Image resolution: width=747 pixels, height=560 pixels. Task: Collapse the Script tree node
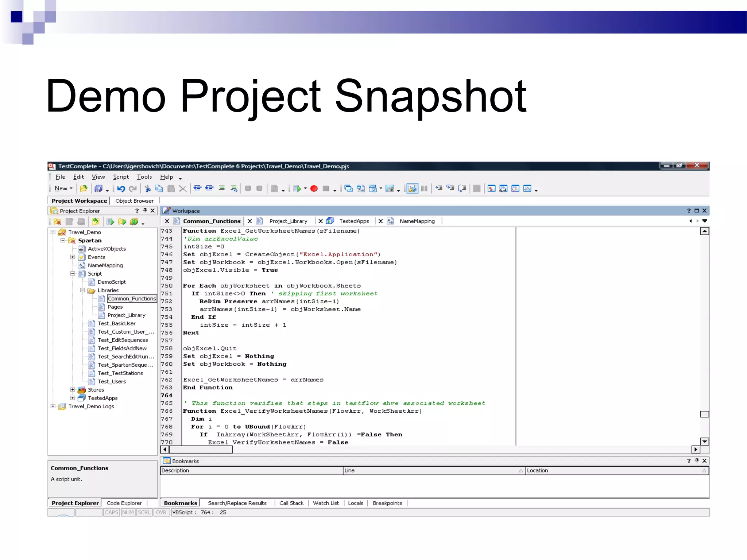pyautogui.click(x=73, y=273)
